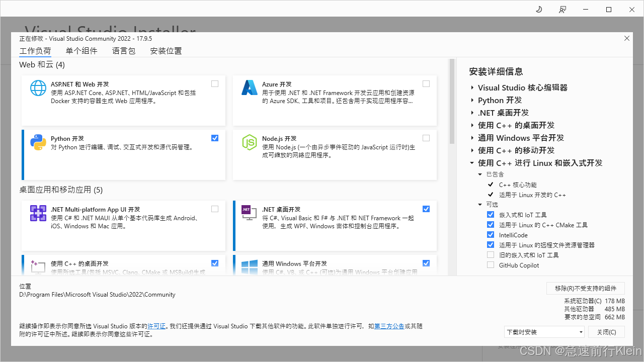The width and height of the screenshot is (644, 362).
Task: Click the .NET Multi-platform App UI icon
Action: pos(38,213)
